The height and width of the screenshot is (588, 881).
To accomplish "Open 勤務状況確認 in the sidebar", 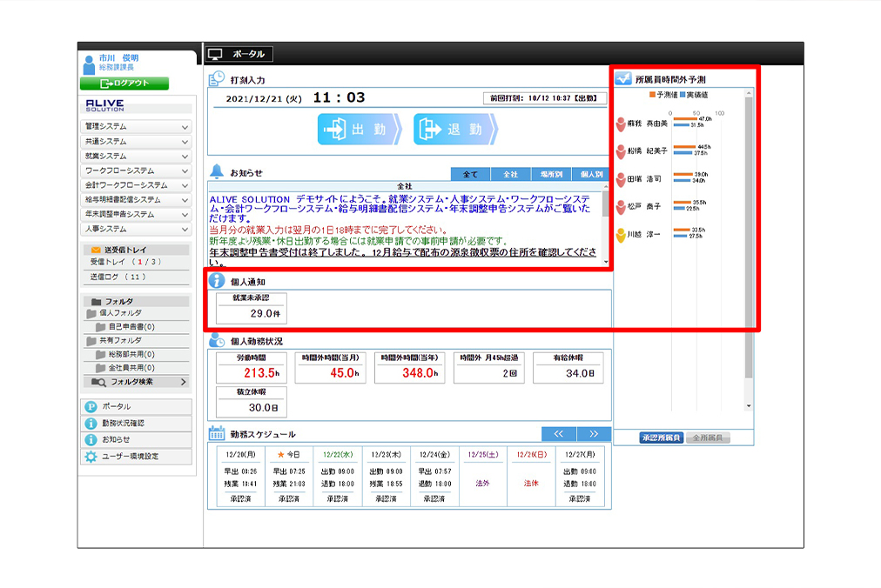I will (136, 423).
